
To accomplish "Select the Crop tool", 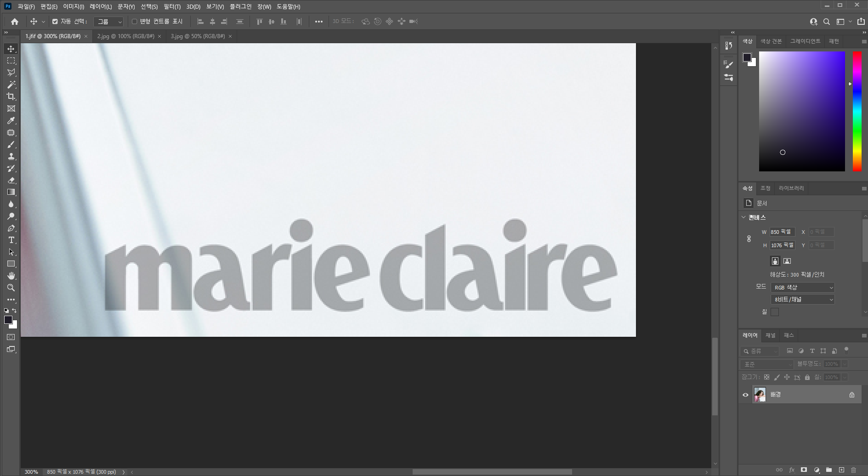I will 11,96.
